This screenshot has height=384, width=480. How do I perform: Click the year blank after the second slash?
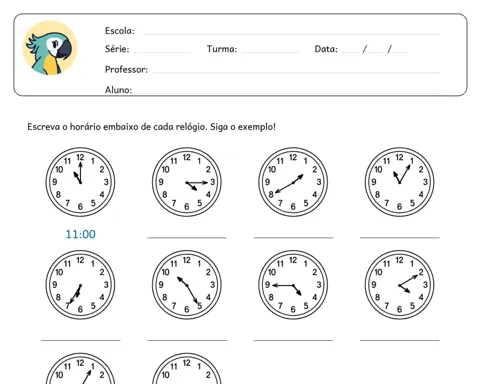[x=400, y=52]
